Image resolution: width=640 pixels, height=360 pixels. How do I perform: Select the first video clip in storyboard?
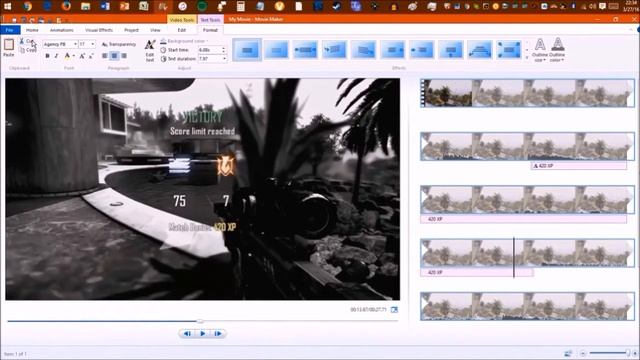coord(527,93)
